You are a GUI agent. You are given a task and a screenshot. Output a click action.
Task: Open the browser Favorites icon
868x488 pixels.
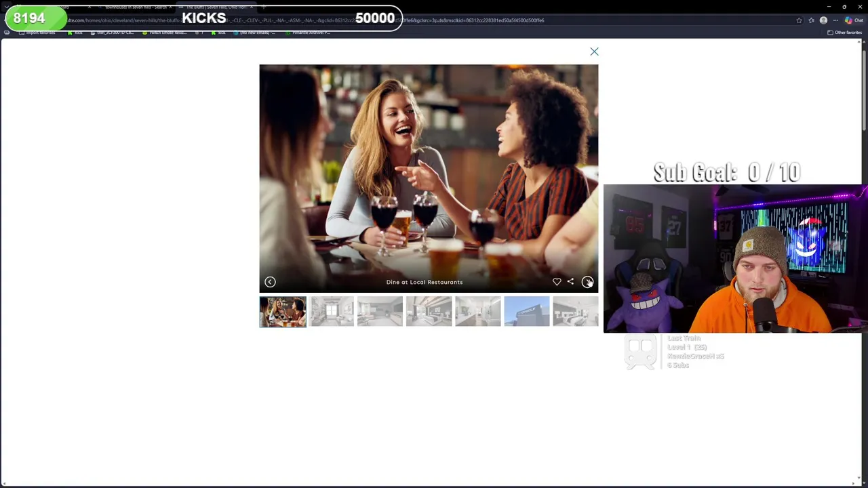point(811,20)
